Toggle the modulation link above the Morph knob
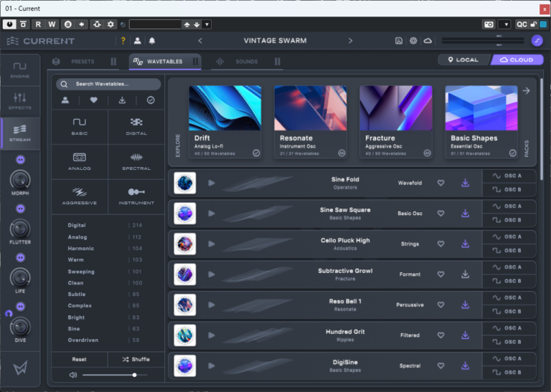The image size is (551, 392). (x=20, y=159)
